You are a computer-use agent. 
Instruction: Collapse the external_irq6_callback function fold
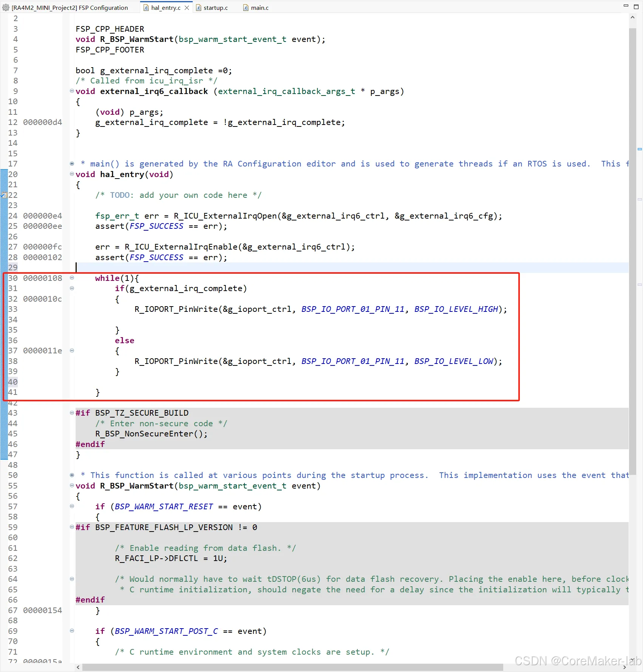coord(72,91)
